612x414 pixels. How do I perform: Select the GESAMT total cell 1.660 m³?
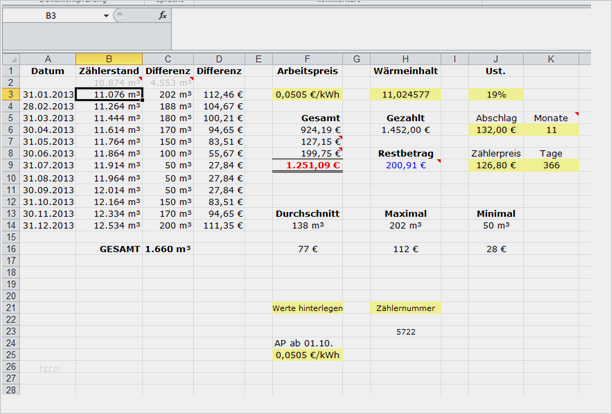pyautogui.click(x=167, y=248)
